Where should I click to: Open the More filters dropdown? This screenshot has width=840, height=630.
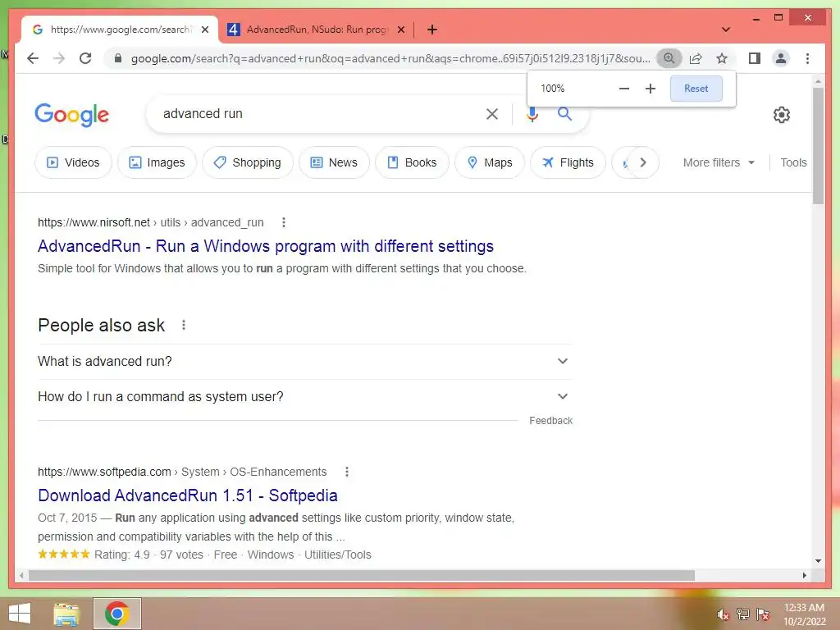coord(719,162)
